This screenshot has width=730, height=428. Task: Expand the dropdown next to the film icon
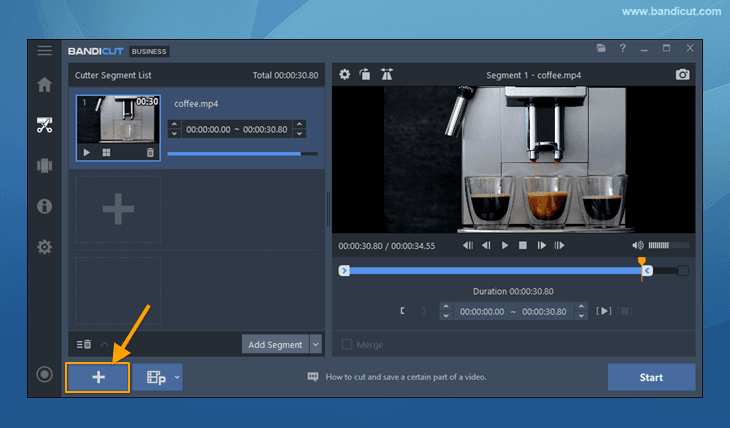177,377
